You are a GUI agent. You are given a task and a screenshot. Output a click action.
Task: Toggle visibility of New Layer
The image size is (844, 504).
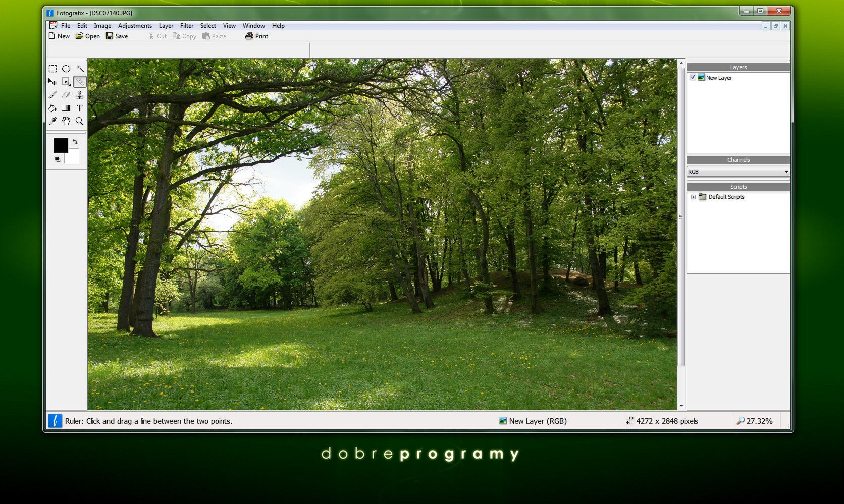(x=693, y=78)
